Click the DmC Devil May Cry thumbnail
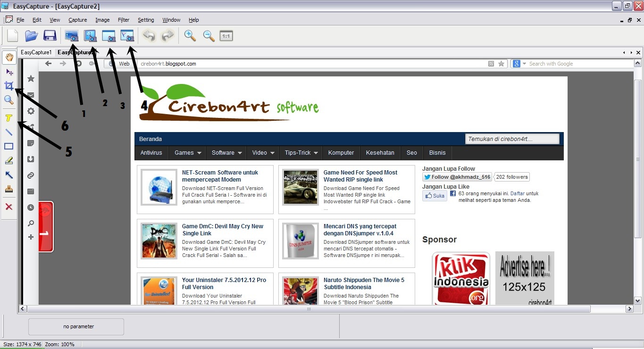The image size is (644, 349). (x=159, y=241)
